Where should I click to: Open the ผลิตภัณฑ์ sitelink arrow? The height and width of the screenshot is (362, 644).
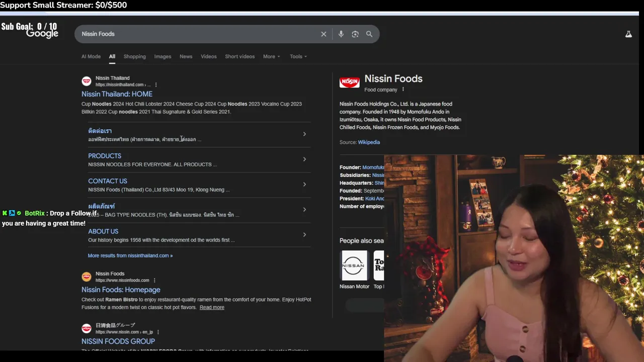click(304, 209)
